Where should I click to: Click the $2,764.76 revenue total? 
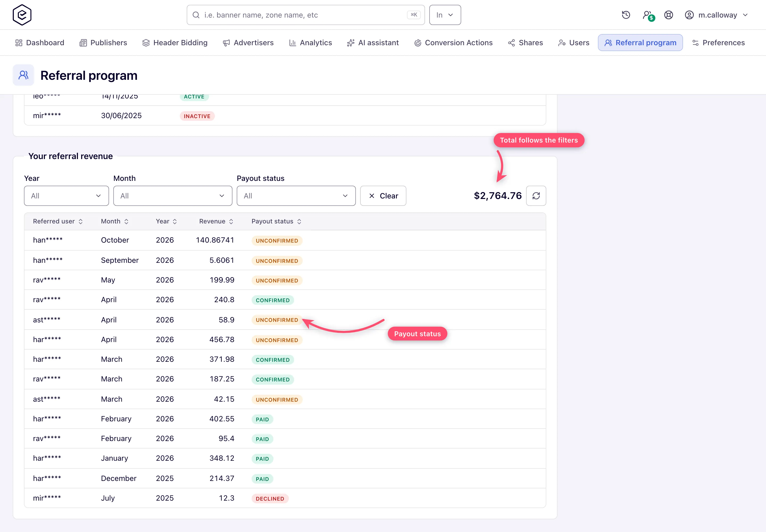click(x=498, y=196)
